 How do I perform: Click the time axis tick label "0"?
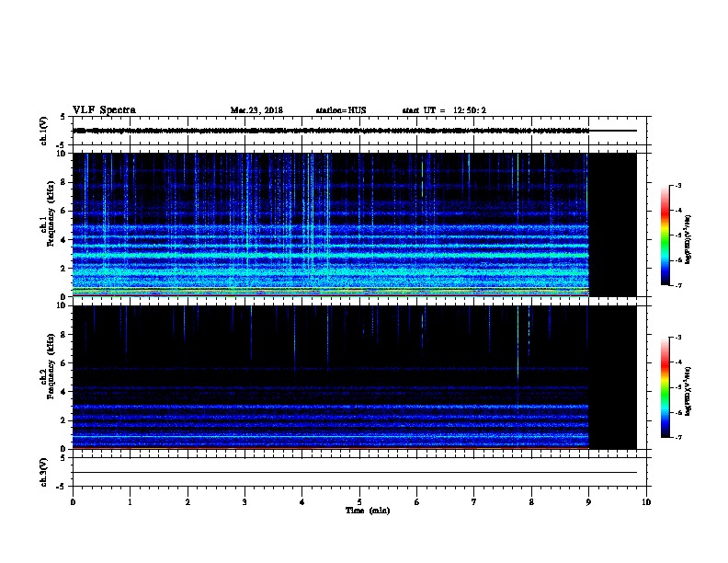click(73, 502)
